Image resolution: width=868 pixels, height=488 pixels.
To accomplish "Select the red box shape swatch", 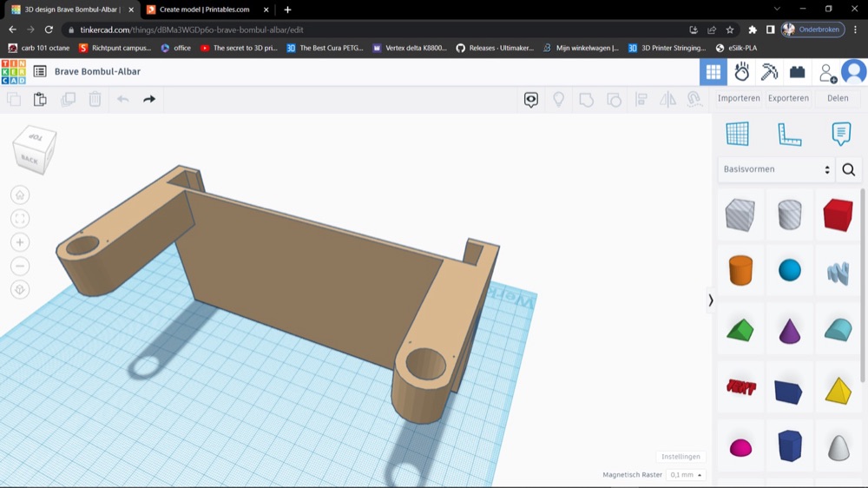I will 838,215.
